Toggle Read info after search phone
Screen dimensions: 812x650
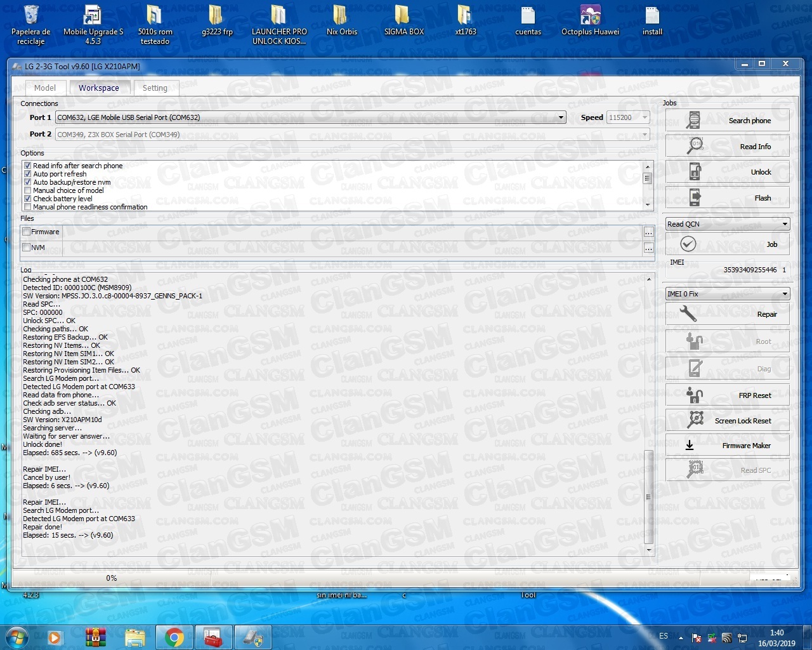click(x=27, y=166)
